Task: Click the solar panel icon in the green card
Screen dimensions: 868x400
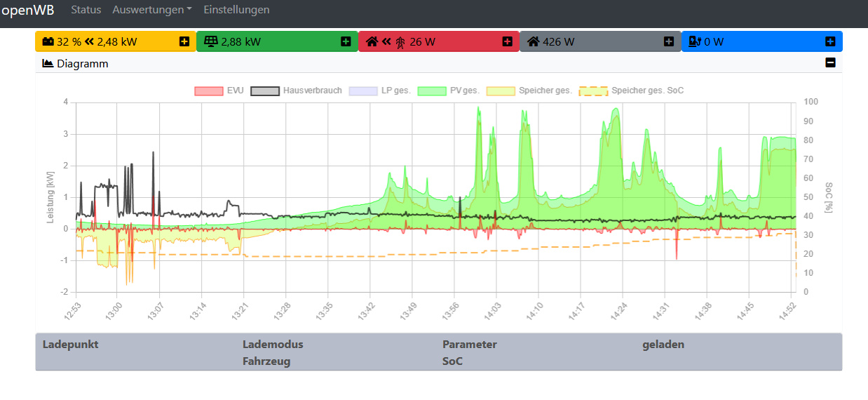Action: (x=211, y=41)
